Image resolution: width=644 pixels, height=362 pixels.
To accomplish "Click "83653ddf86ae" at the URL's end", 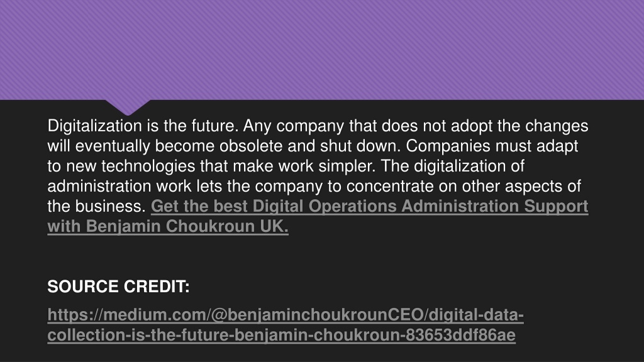I will (460, 335).
